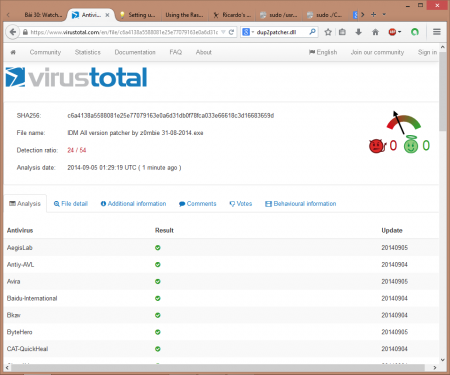Click the detection gauge meter
The height and width of the screenshot is (375, 450).
(404, 123)
